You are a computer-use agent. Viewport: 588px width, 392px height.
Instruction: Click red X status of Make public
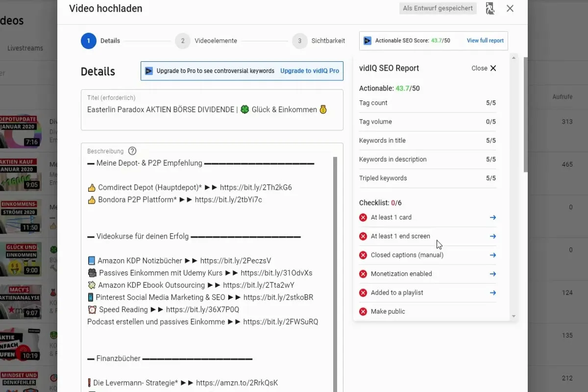click(363, 312)
